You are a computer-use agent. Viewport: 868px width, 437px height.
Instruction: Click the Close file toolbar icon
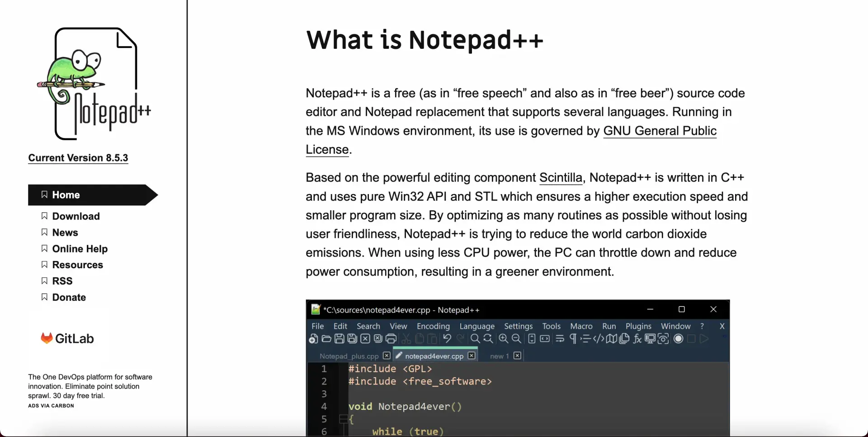coord(365,339)
